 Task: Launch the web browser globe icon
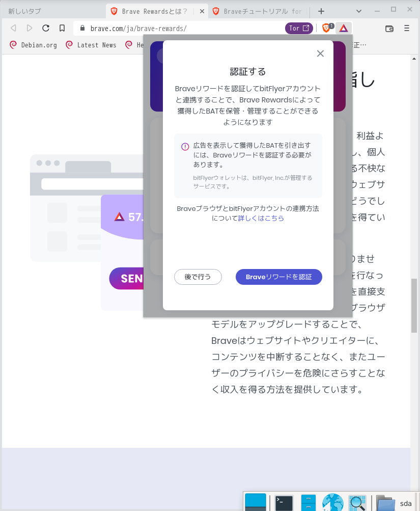(333, 502)
